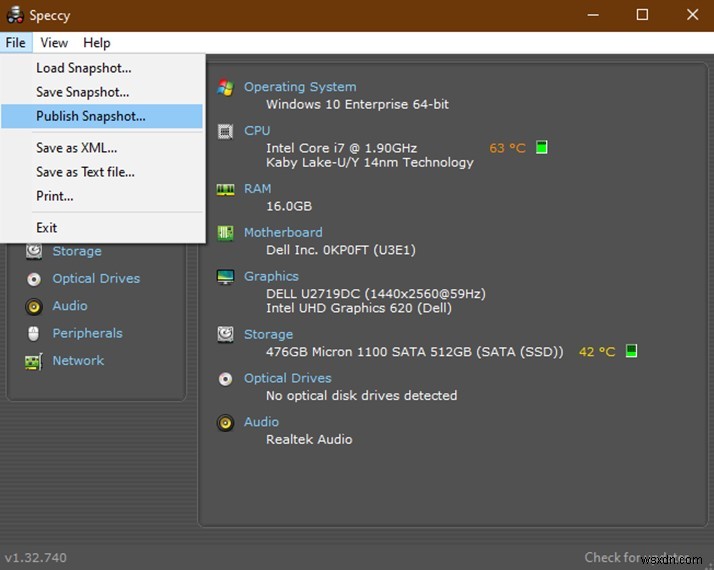Screen dimensions: 714x570
Task: Open the RAM heading link
Action: (257, 188)
